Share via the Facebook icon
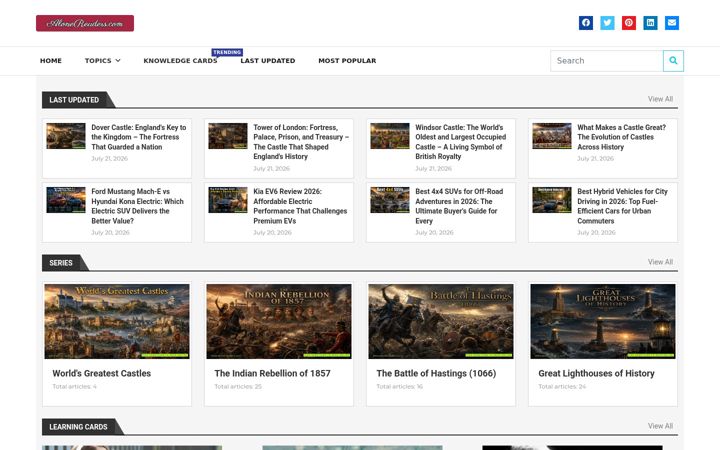Screen dimensions: 720x450 [x=585, y=22]
